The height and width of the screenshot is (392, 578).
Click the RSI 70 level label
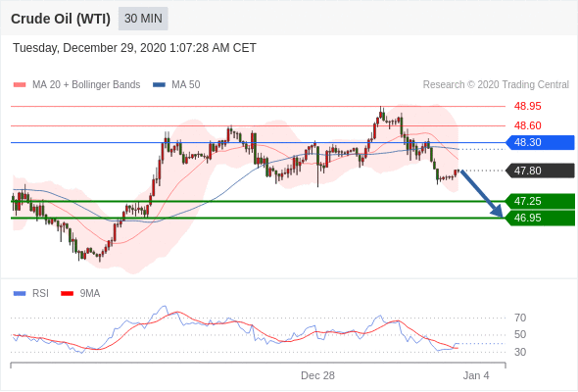[x=520, y=318]
